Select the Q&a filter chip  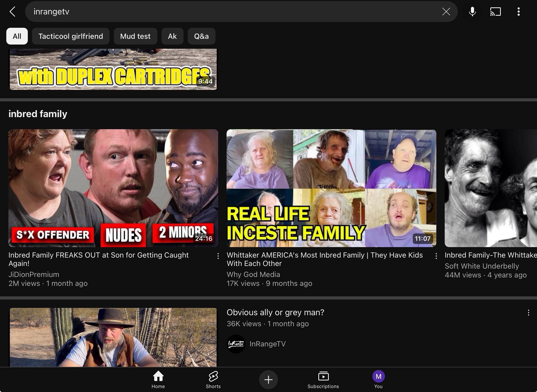pos(201,36)
